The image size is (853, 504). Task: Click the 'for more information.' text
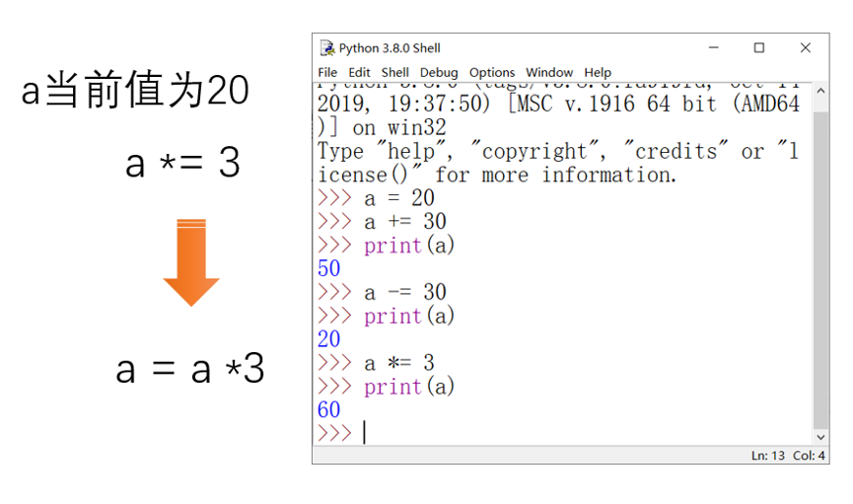(555, 175)
